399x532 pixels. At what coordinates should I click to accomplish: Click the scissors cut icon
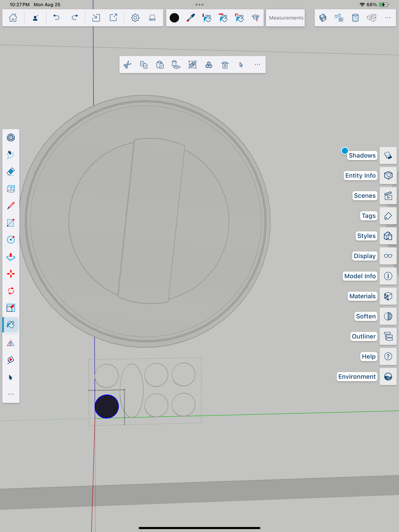(x=127, y=65)
